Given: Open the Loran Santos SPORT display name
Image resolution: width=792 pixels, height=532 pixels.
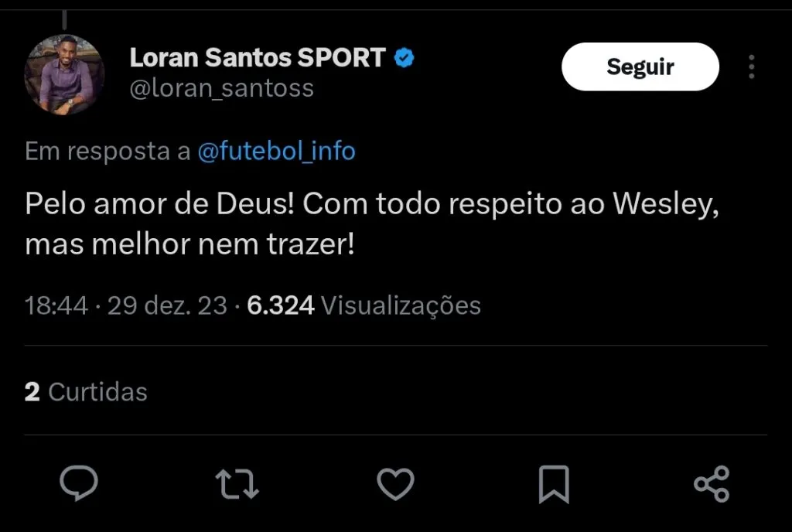Looking at the screenshot, I should [x=257, y=57].
